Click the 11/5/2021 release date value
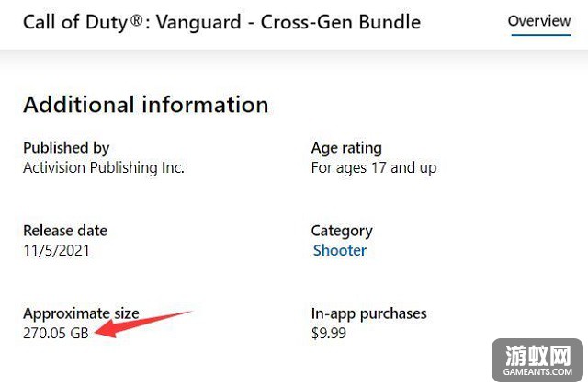The image size is (588, 387). (56, 251)
